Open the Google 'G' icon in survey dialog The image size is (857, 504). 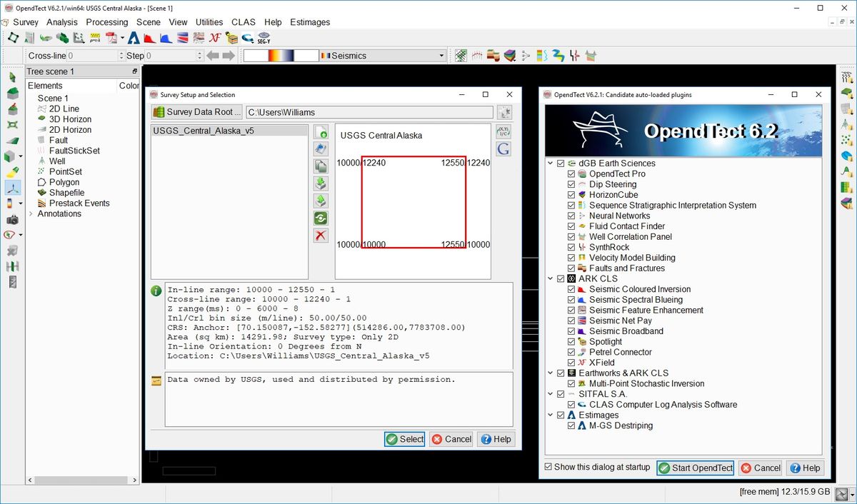pyautogui.click(x=503, y=148)
